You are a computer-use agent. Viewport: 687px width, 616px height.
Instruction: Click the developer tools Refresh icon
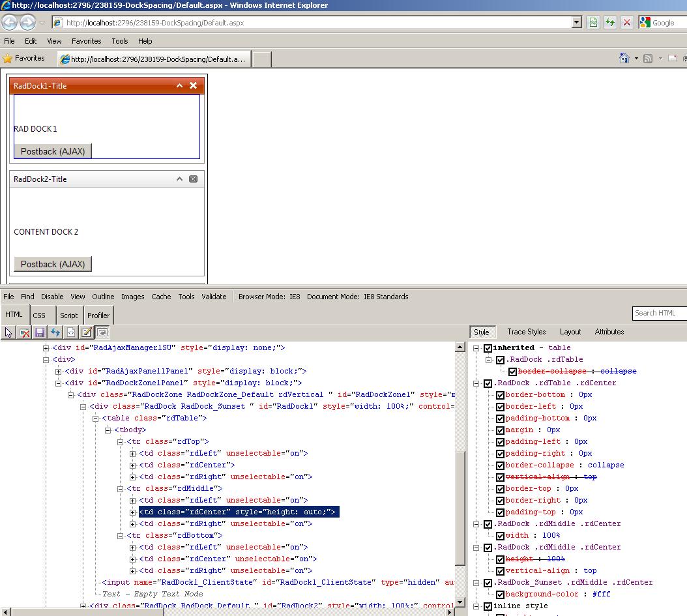pos(55,332)
